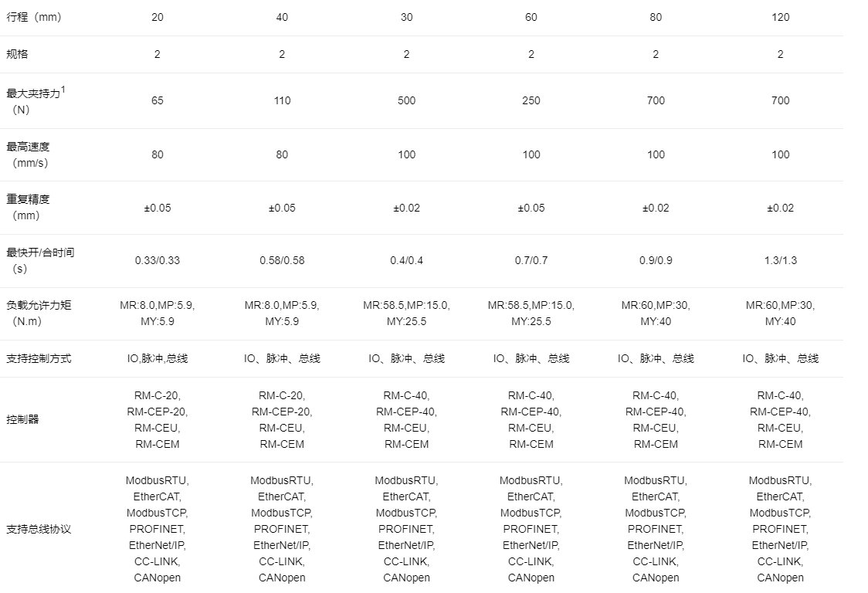Image resolution: width=868 pixels, height=593 pixels.
Task: Select the 重复精度 (mm) row label
Action: [x=28, y=207]
